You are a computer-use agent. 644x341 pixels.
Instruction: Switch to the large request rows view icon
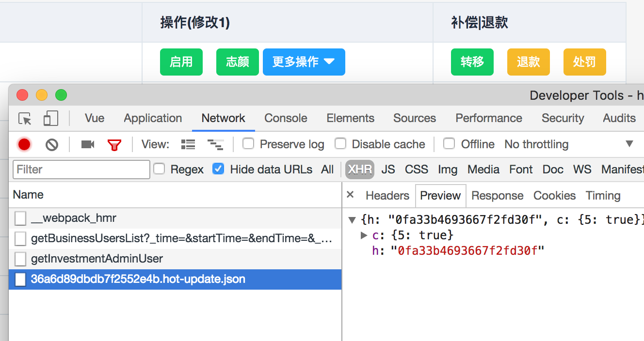(x=188, y=144)
